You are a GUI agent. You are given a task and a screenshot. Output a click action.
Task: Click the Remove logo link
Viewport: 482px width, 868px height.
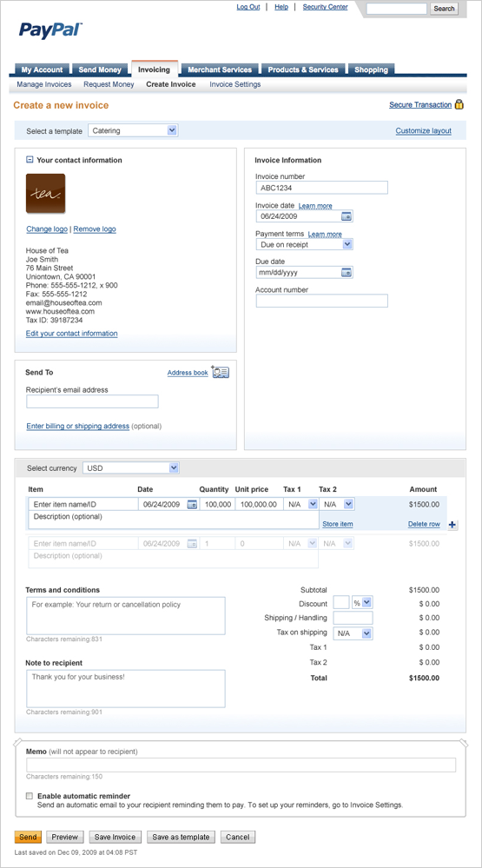click(x=95, y=229)
